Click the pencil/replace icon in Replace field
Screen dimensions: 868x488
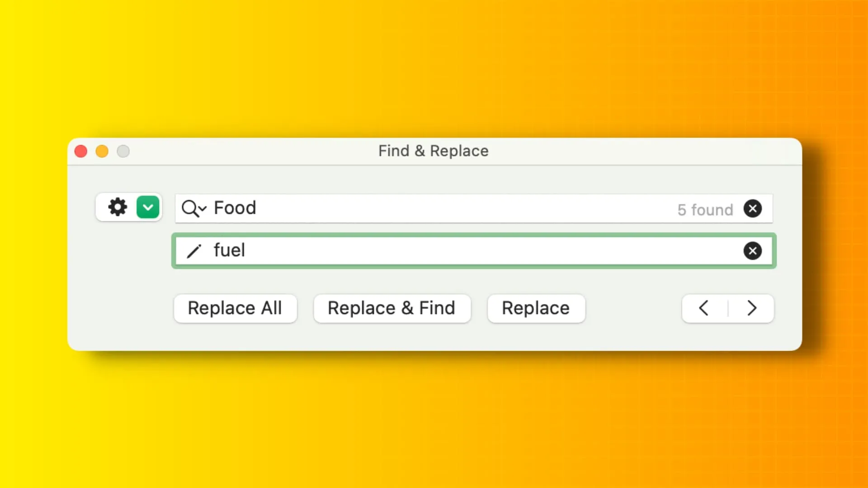tap(194, 250)
